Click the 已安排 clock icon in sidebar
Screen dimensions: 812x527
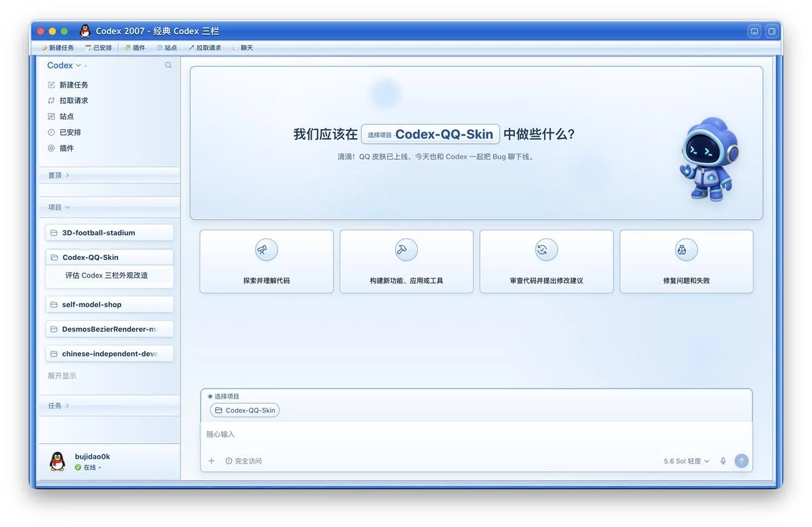(x=51, y=132)
